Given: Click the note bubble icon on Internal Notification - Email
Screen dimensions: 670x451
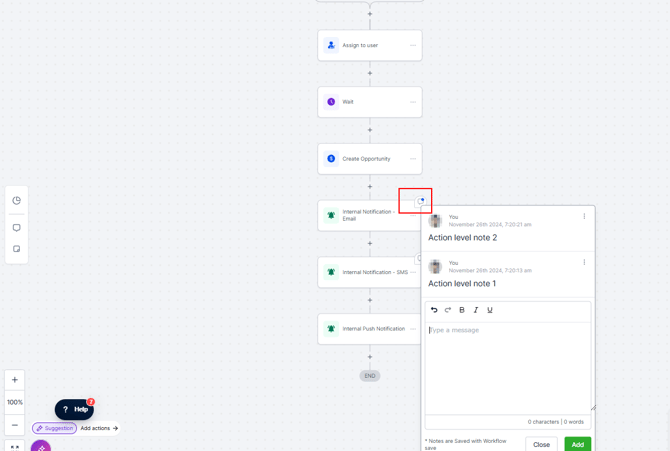Looking at the screenshot, I should pos(420,201).
